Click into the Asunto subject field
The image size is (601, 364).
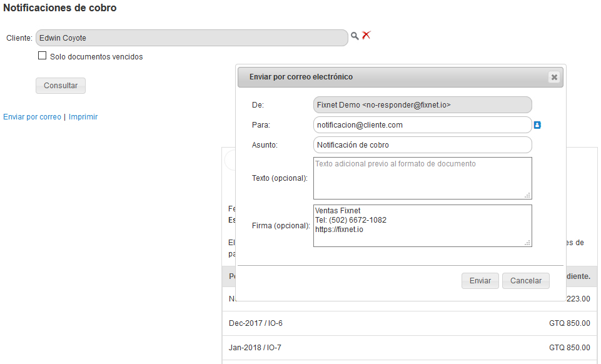[422, 145]
